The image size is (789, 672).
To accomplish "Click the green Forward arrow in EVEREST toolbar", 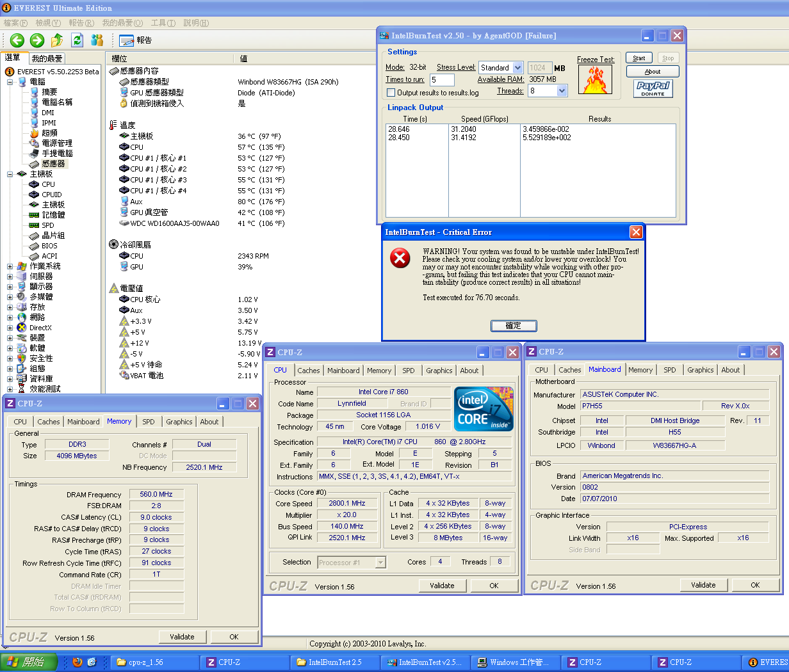I will coord(37,40).
